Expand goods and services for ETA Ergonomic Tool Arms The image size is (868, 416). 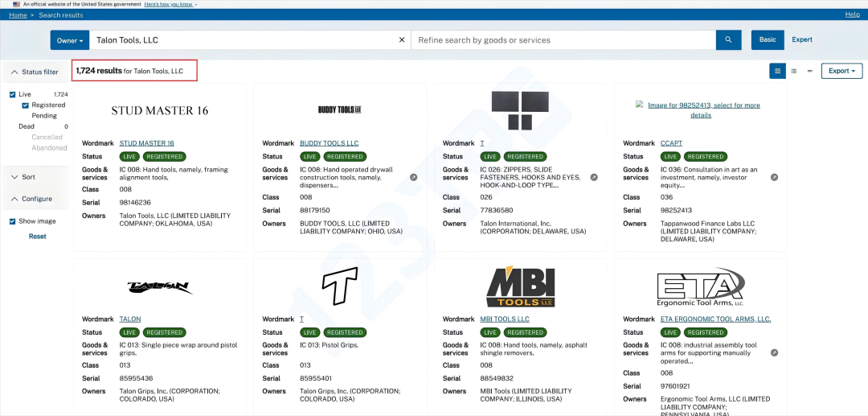(775, 353)
